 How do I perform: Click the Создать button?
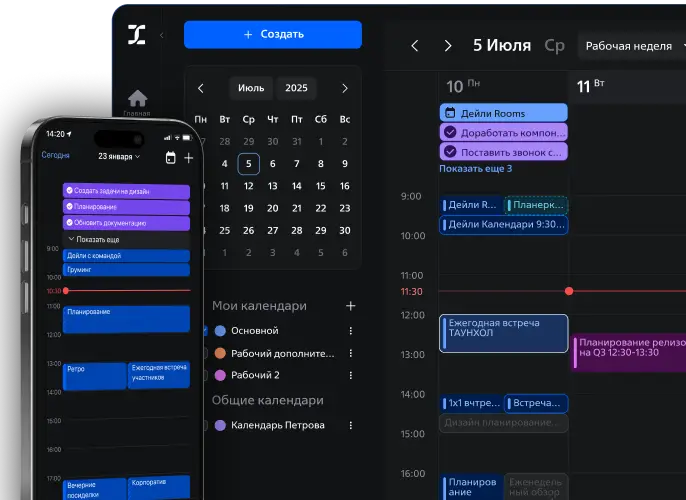click(x=273, y=34)
